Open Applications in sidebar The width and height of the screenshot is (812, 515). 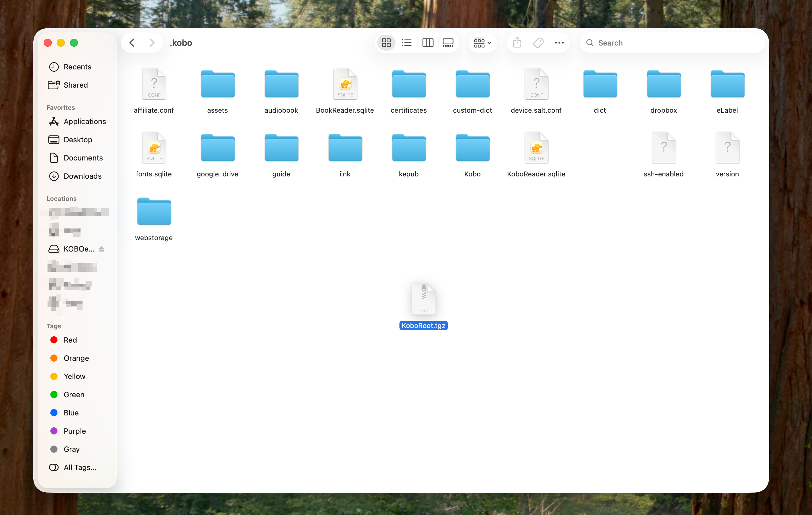(85, 121)
